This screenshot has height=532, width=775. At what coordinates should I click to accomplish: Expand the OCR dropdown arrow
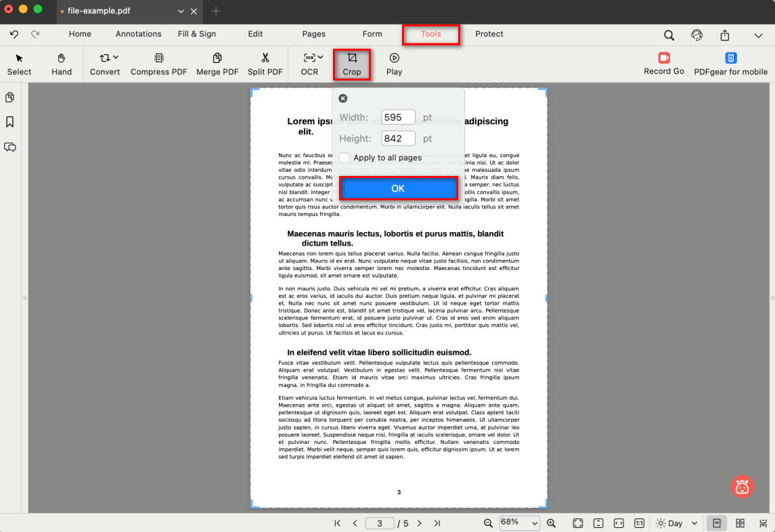click(320, 58)
